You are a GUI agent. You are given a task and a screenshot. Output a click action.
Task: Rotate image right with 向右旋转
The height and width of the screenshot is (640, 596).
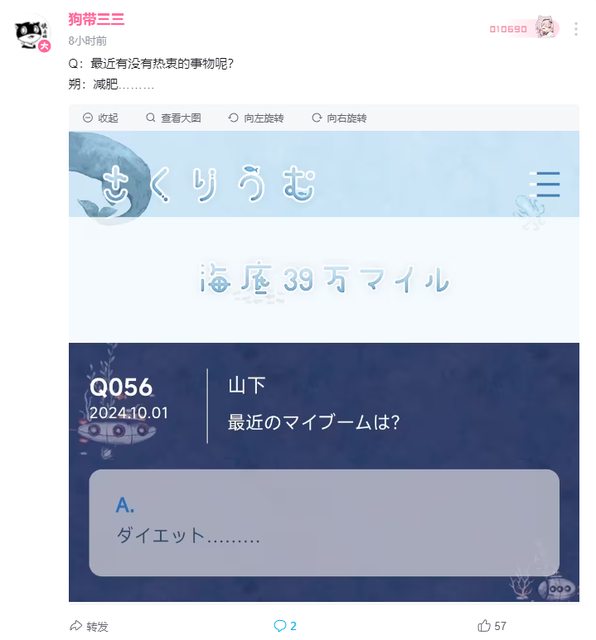click(339, 118)
